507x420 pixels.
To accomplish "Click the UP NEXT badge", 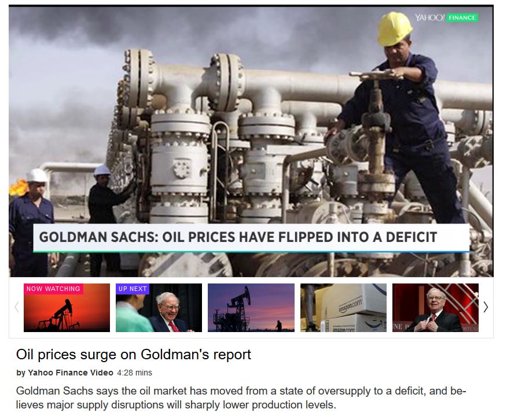I will tap(133, 289).
